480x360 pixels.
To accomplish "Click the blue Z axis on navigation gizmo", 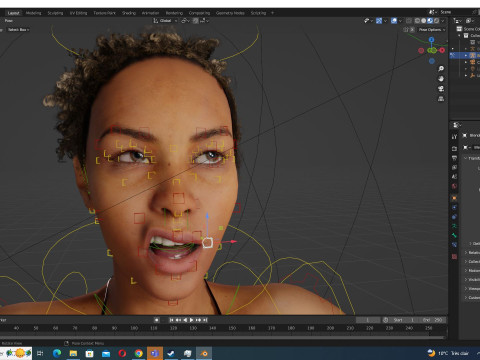I will tap(431, 40).
